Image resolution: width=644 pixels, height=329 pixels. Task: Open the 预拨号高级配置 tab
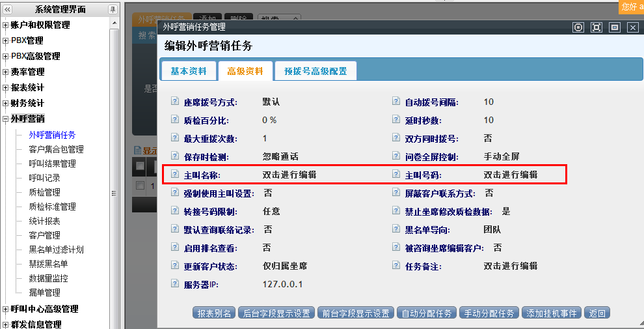tap(315, 72)
